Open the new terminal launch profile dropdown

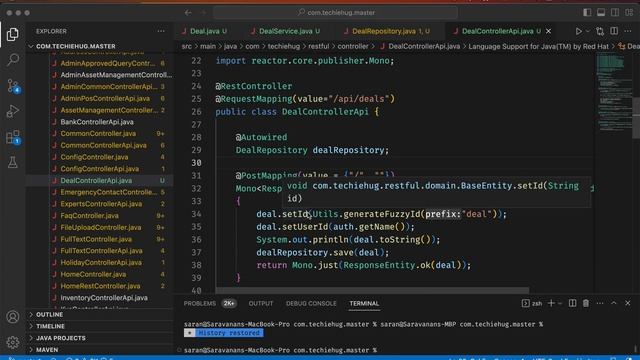(x=560, y=303)
